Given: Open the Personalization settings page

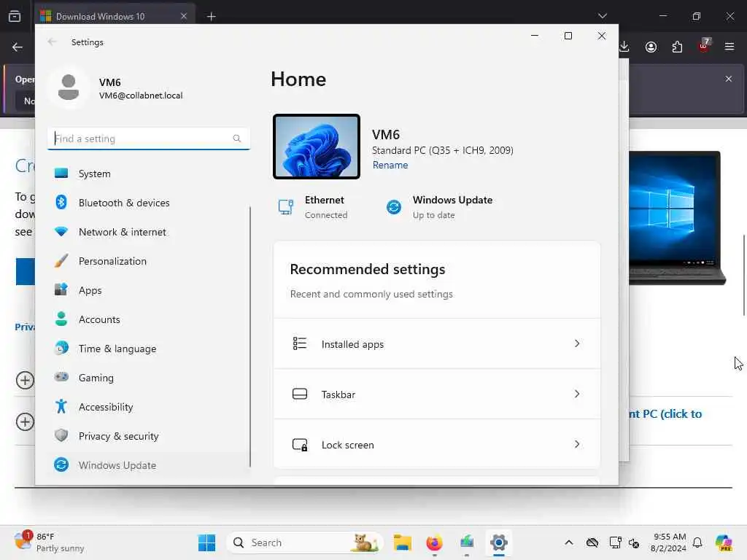Looking at the screenshot, I should click(149, 261).
